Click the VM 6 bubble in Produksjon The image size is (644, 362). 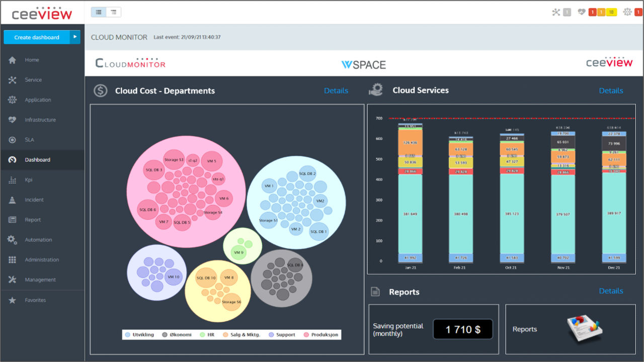224,199
